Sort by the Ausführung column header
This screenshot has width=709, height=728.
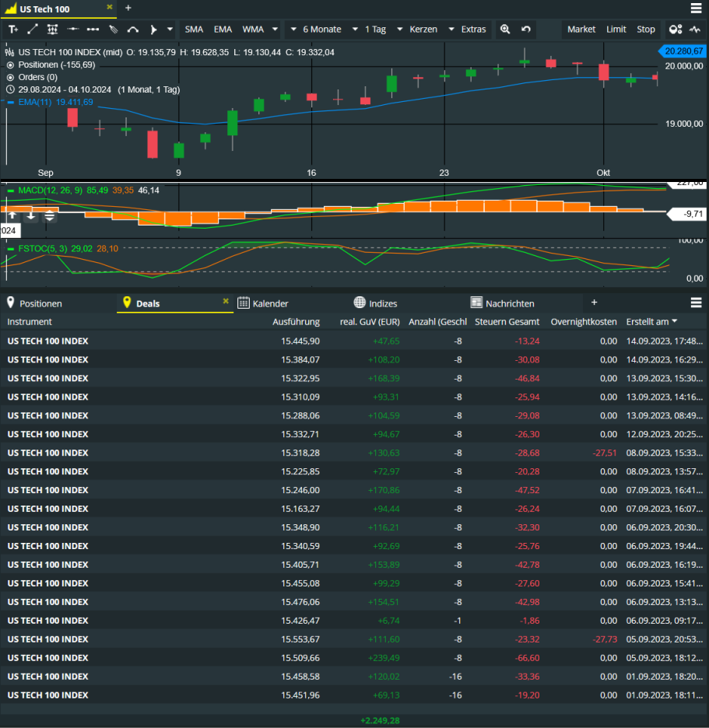coord(296,322)
